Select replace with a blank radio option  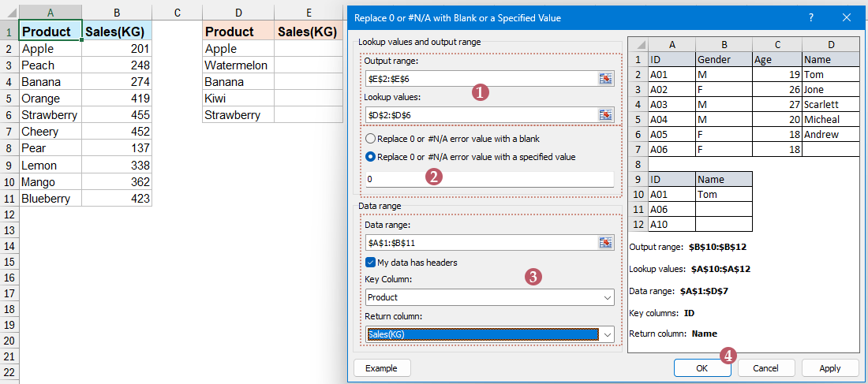click(372, 139)
